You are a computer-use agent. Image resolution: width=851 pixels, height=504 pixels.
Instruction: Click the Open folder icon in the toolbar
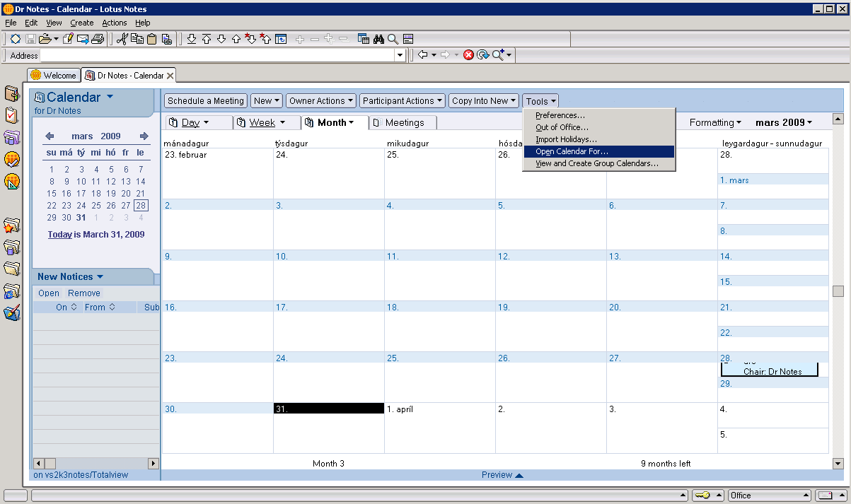45,39
